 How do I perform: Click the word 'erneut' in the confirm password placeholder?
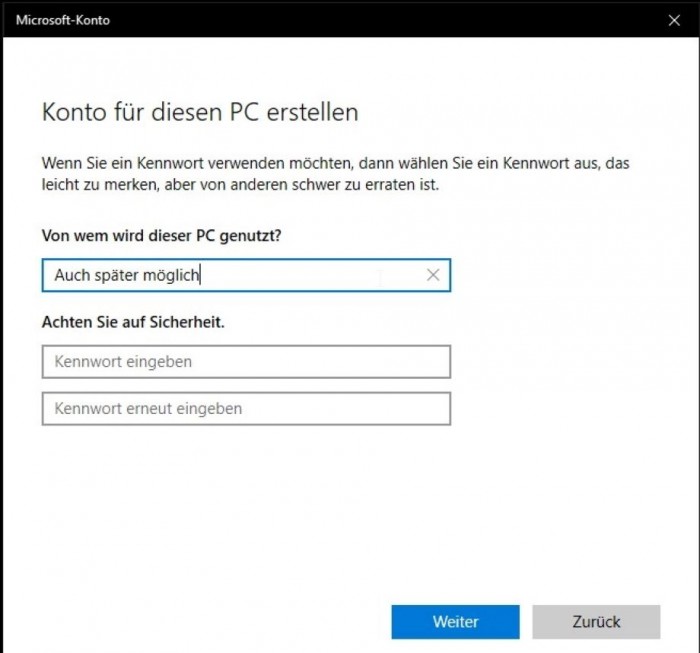pyautogui.click(x=153, y=408)
